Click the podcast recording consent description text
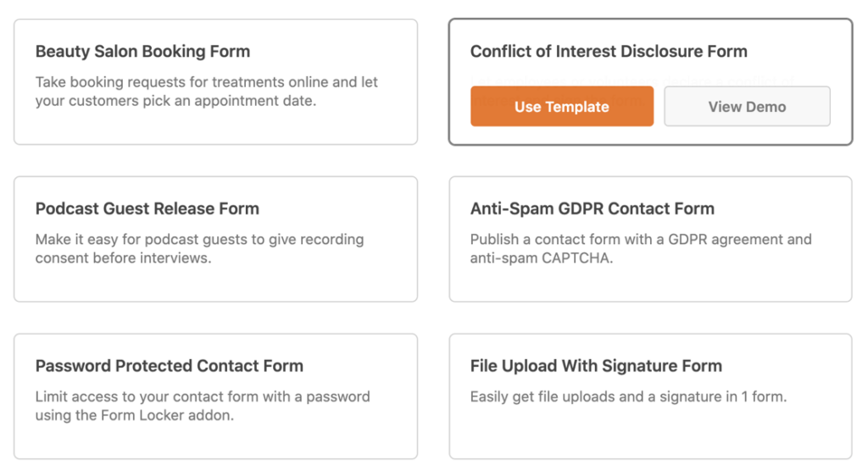This screenshot has height=471, width=868. [x=199, y=249]
